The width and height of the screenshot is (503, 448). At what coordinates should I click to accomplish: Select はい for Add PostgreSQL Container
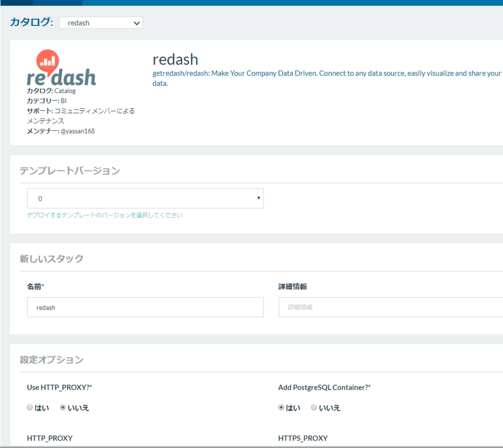pyautogui.click(x=281, y=407)
